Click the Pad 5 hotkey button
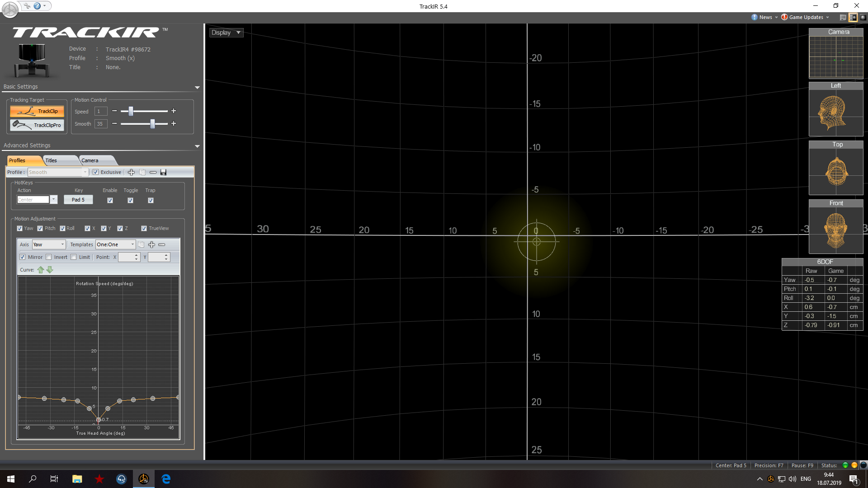The width and height of the screenshot is (868, 488). 78,200
